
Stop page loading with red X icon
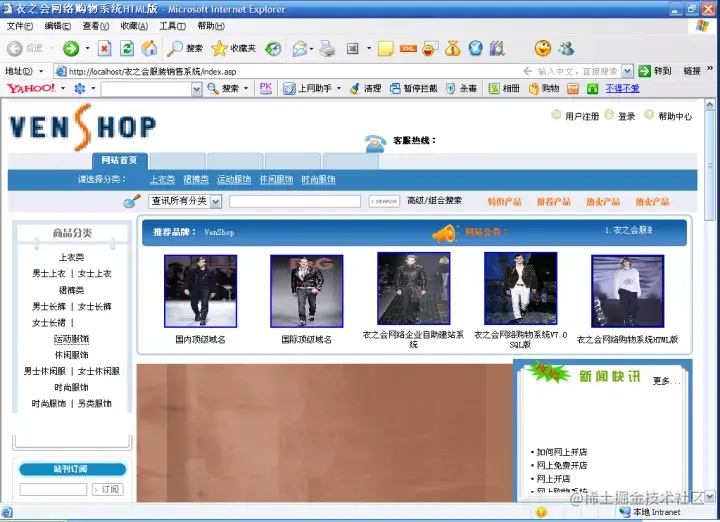tap(105, 48)
